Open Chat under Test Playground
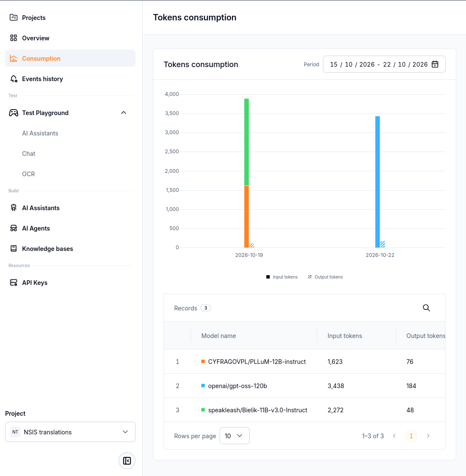Viewport: 466px width, 476px height. point(29,154)
